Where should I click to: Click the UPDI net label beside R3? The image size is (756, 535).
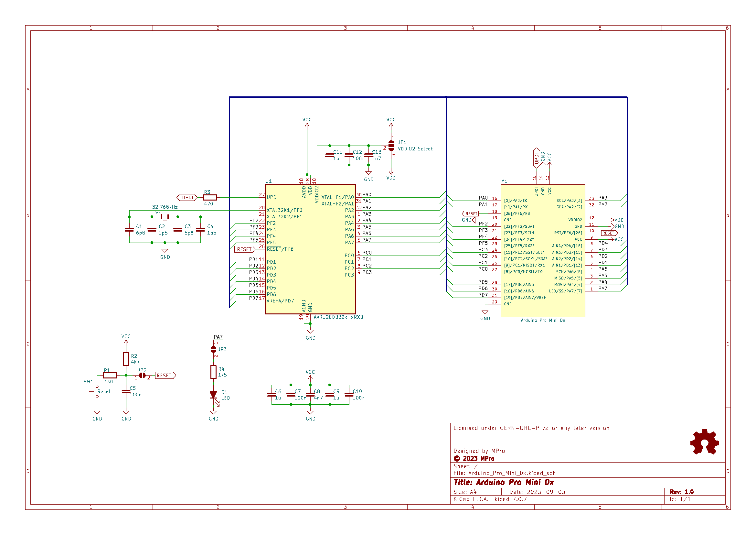(187, 197)
